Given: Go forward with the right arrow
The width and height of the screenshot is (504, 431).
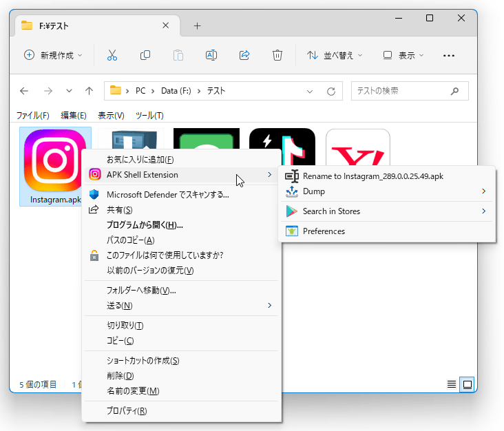Looking at the screenshot, I should [48, 91].
